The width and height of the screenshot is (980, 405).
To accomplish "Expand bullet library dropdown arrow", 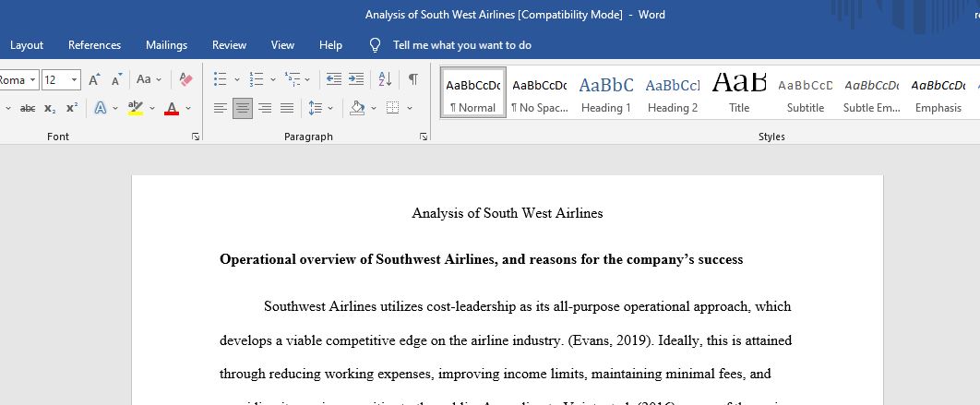I will pos(237,79).
